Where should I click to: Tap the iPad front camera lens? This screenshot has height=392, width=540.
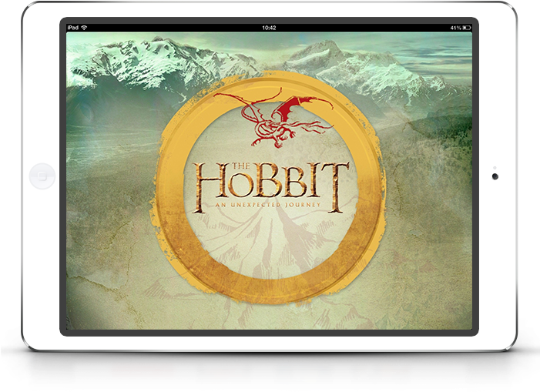tap(495, 176)
